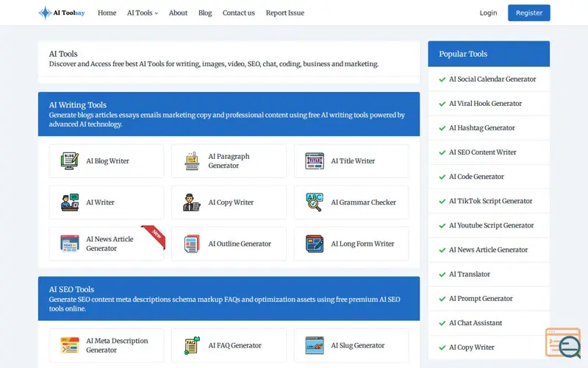The image size is (588, 368).
Task: Go to the Home page
Action: pos(107,13)
